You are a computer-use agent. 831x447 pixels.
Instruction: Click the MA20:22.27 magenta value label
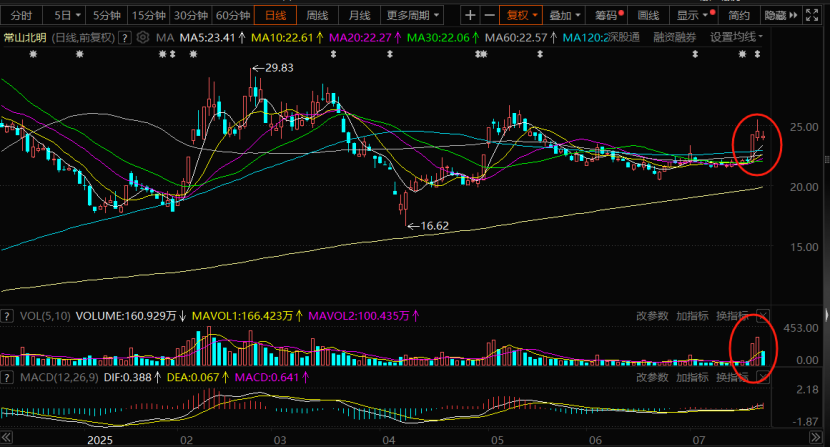[x=360, y=38]
